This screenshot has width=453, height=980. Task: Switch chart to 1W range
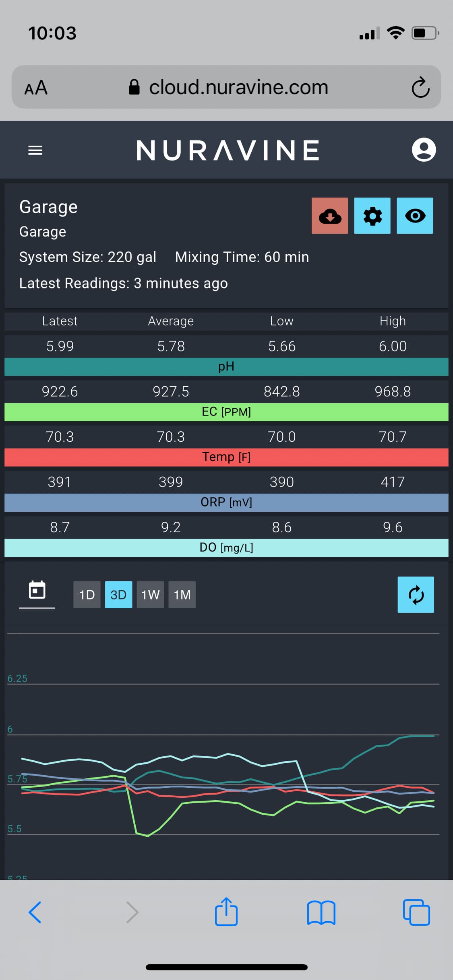(x=150, y=595)
